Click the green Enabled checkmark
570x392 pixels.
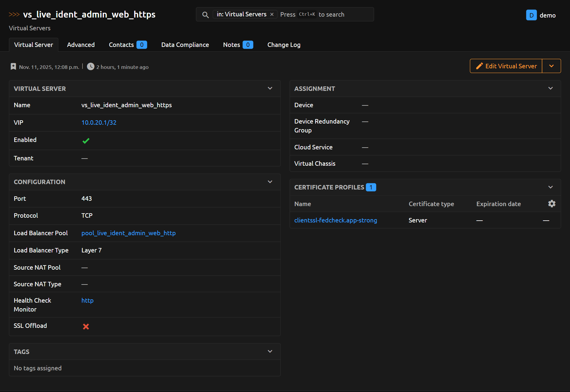click(86, 141)
